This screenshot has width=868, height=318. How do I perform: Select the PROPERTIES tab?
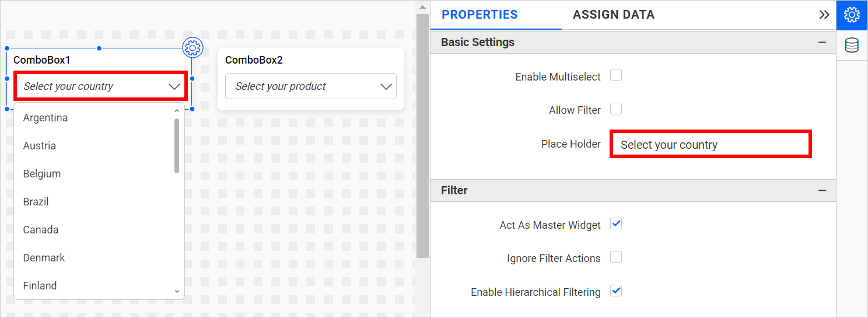click(x=480, y=15)
